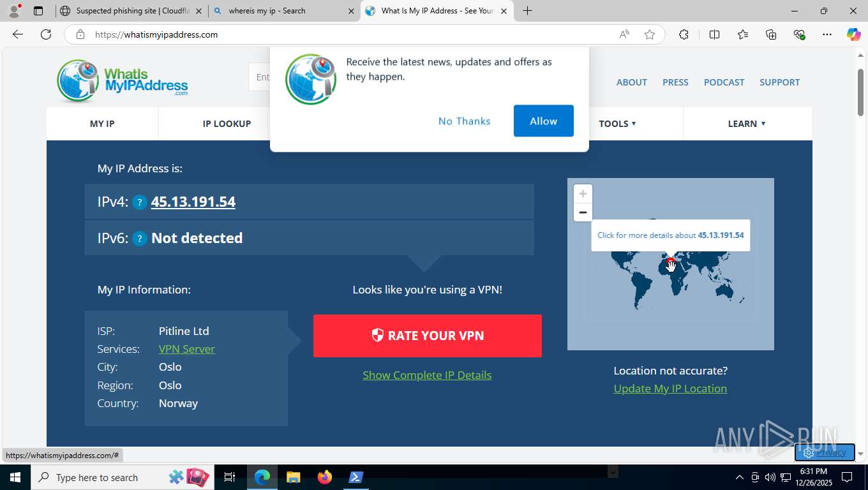This screenshot has width=868, height=490.
Task: Open the Windows Start menu
Action: (15, 477)
